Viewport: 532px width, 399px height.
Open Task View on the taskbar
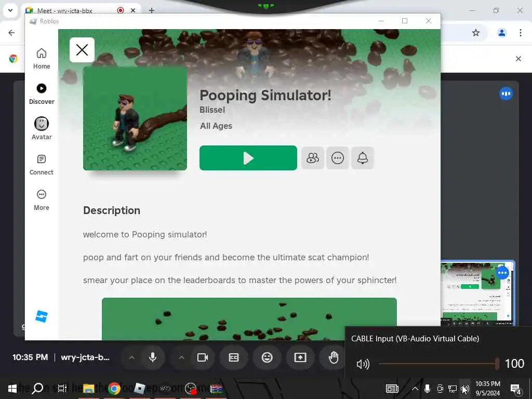pos(62,389)
